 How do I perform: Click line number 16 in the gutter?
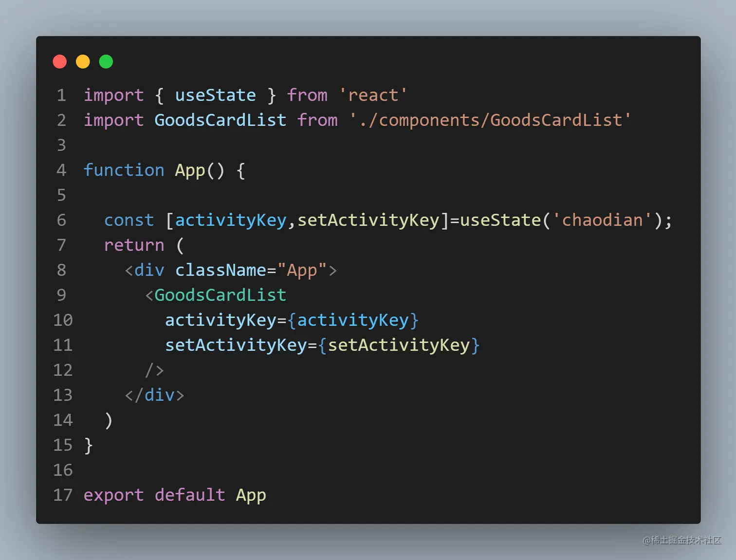click(x=63, y=470)
